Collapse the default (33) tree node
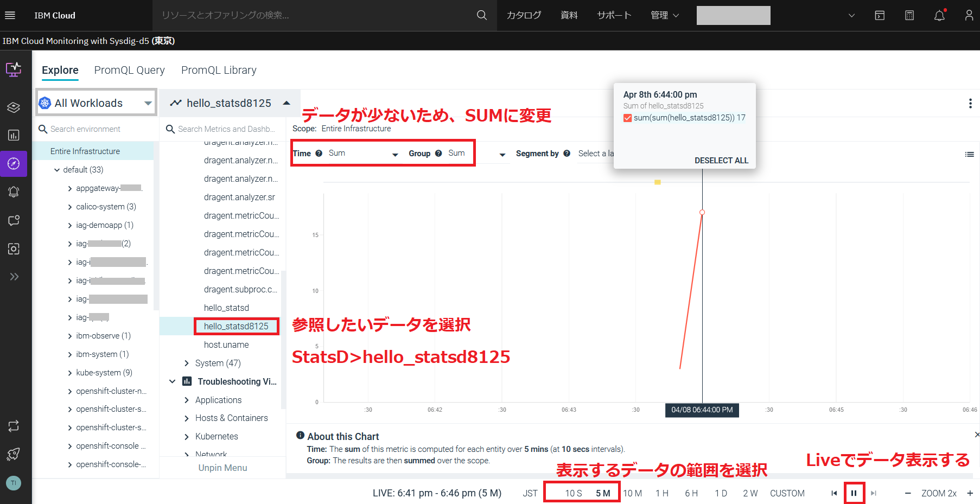The image size is (980, 504). coord(57,170)
